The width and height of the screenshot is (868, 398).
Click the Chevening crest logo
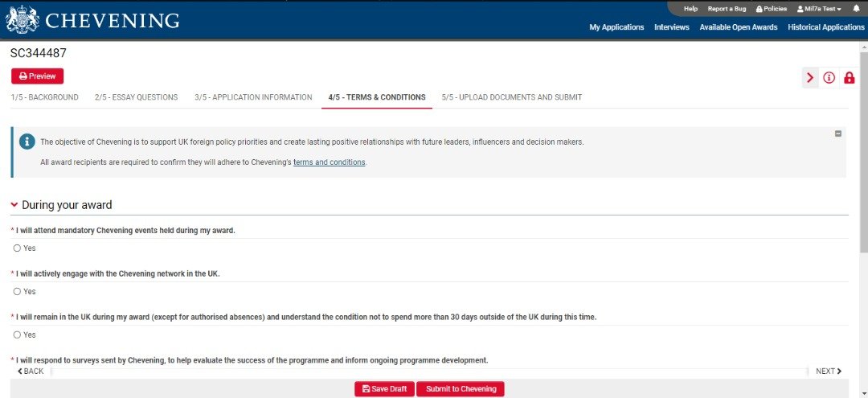[23, 20]
